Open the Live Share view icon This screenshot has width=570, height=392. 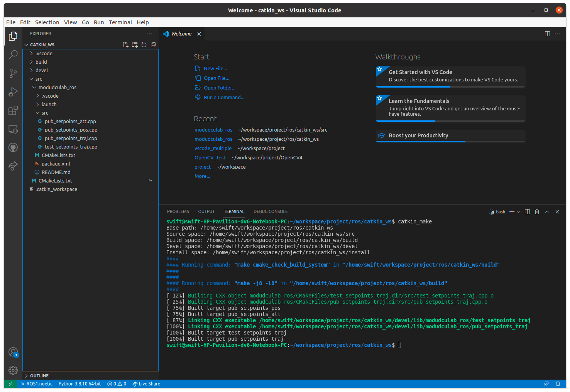(x=13, y=166)
